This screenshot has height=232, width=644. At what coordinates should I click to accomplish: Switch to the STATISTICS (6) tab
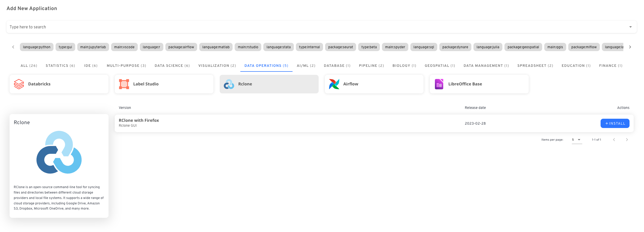(x=60, y=66)
